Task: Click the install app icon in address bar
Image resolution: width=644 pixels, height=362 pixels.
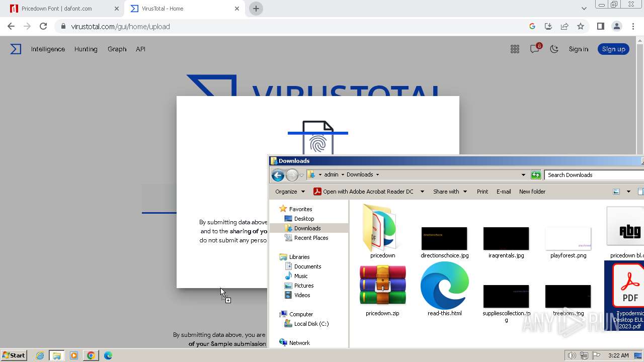Action: [x=548, y=26]
